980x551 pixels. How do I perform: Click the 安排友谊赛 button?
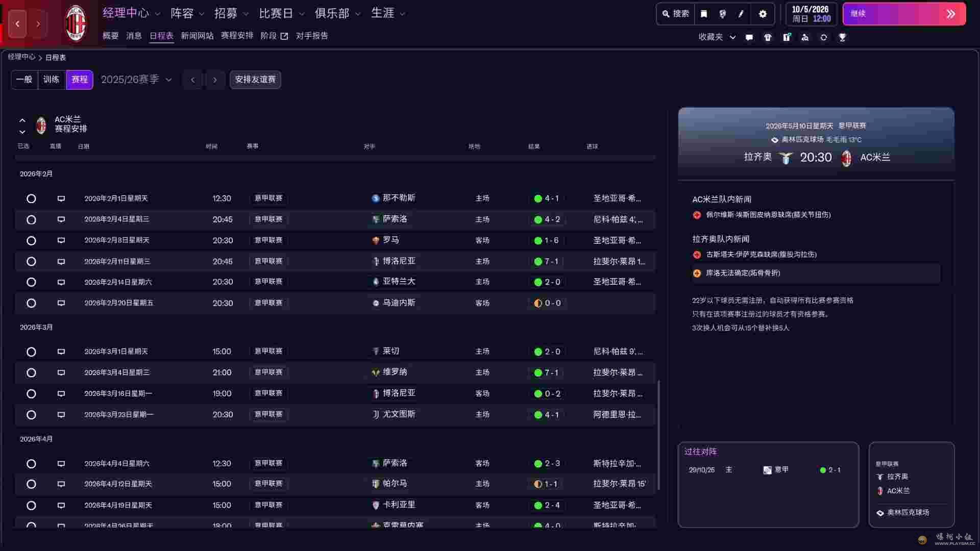coord(255,80)
